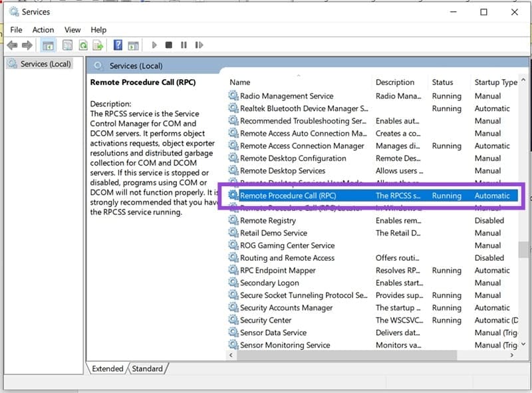Click the vertical scrollbar down arrow
532x393 pixels.
[523, 345]
